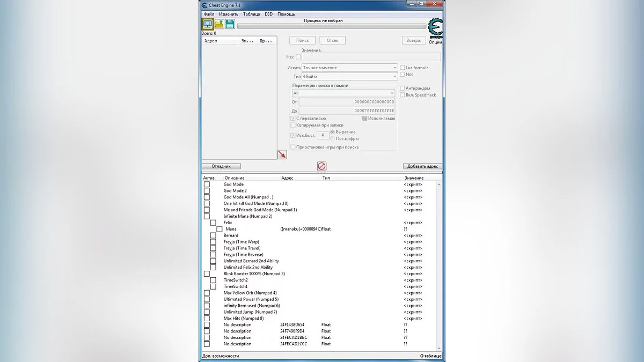Click the Значение input field
This screenshot has height=362, width=644.
coord(371,57)
